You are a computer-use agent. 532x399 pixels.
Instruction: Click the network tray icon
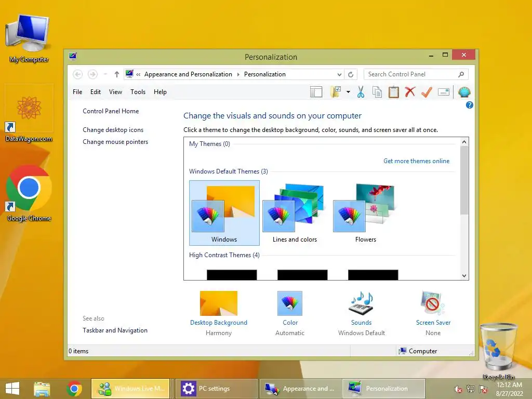(x=470, y=389)
